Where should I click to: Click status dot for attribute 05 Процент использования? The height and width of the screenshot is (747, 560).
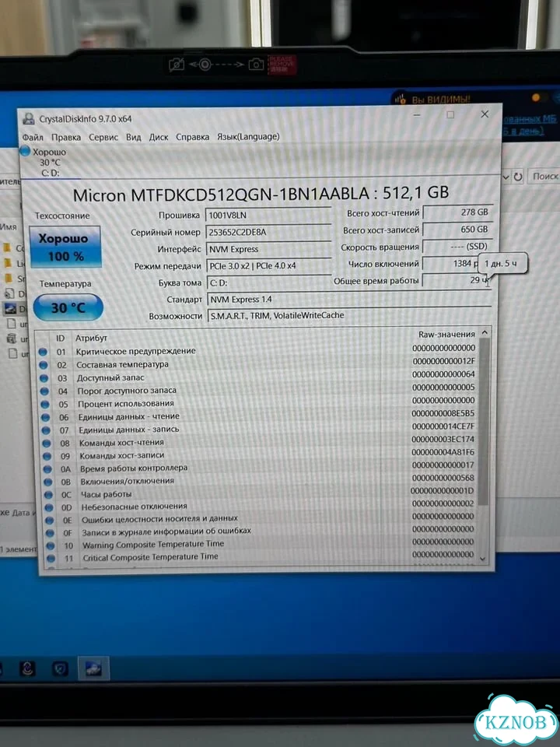pyautogui.click(x=45, y=404)
